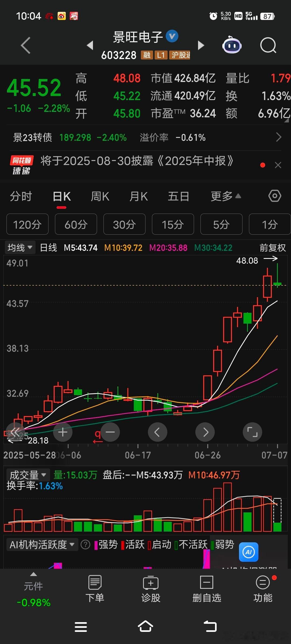
Task: Open the Weibo notification icon
Action: pyautogui.click(x=62, y=16)
